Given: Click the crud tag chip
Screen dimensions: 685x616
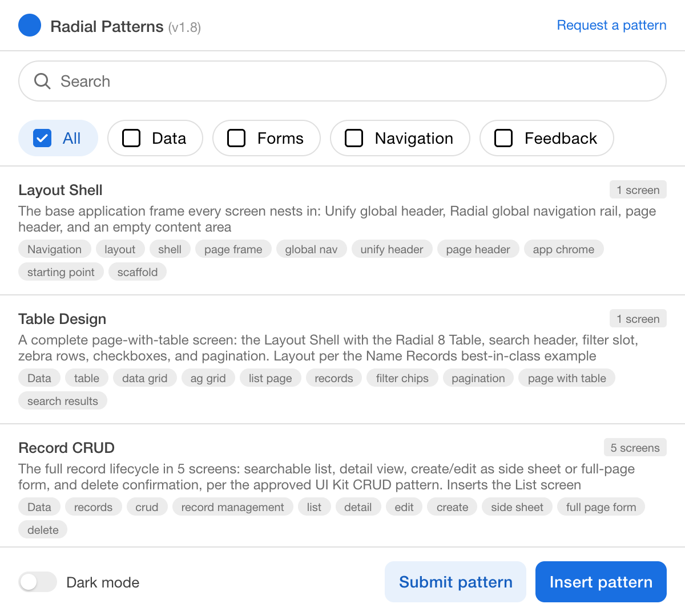Looking at the screenshot, I should 147,507.
